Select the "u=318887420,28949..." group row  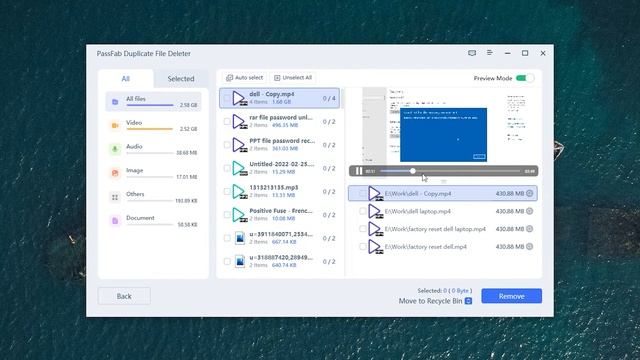(x=280, y=261)
